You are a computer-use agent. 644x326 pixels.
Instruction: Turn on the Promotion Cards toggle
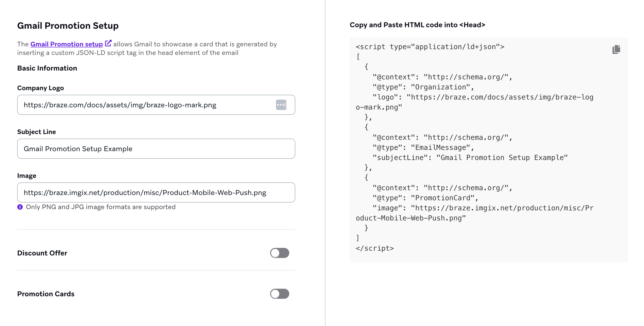279,294
